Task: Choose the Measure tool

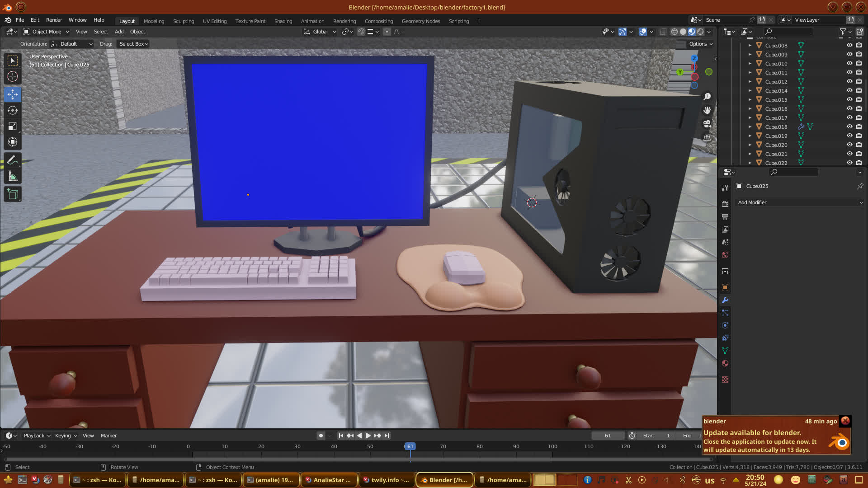Action: pyautogui.click(x=13, y=177)
